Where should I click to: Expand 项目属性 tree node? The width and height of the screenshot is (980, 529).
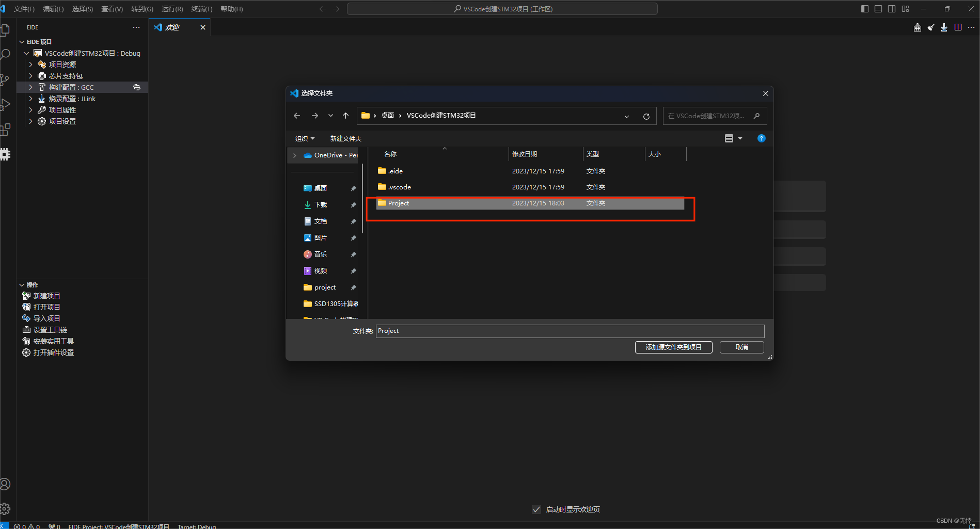coord(30,110)
